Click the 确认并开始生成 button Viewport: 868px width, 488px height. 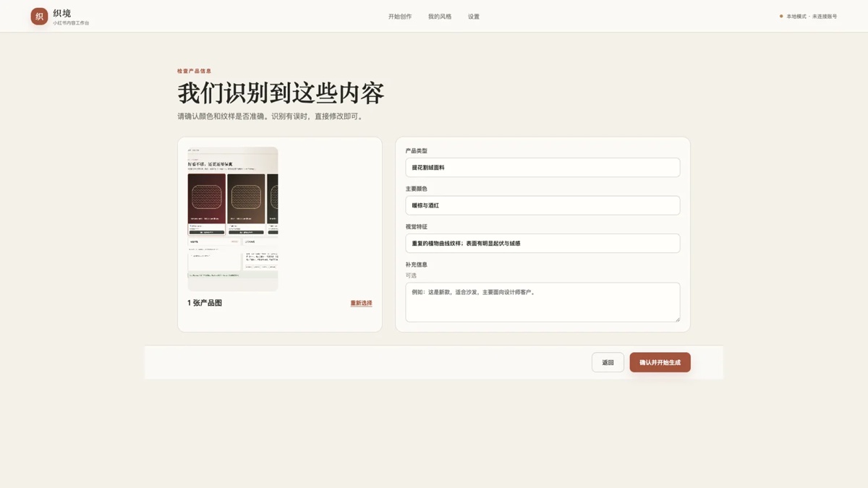pyautogui.click(x=660, y=362)
